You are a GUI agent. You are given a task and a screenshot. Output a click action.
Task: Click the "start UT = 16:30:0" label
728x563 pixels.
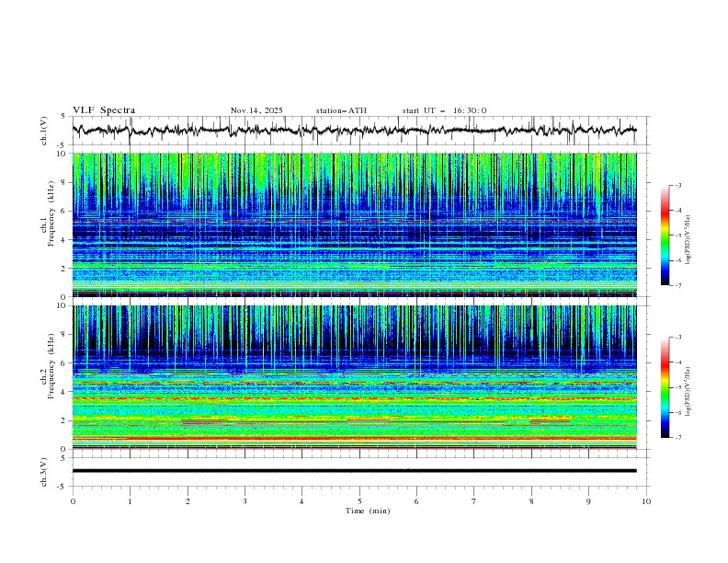[x=444, y=110]
